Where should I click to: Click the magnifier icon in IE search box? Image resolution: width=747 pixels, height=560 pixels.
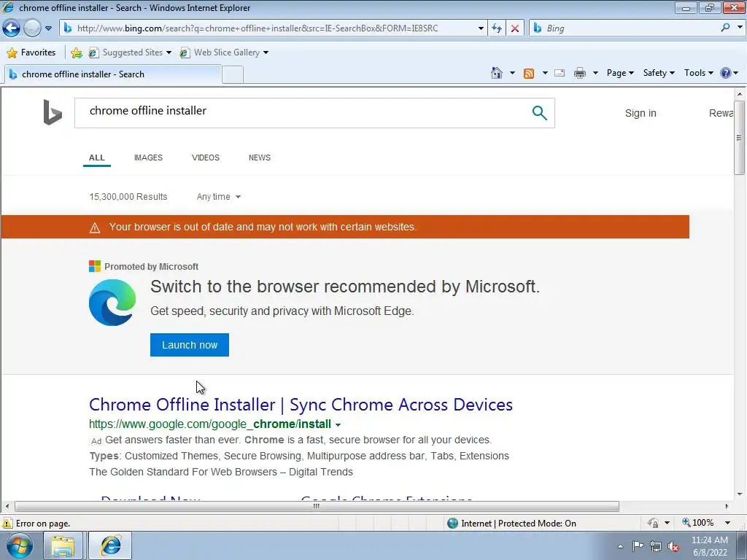(x=725, y=28)
